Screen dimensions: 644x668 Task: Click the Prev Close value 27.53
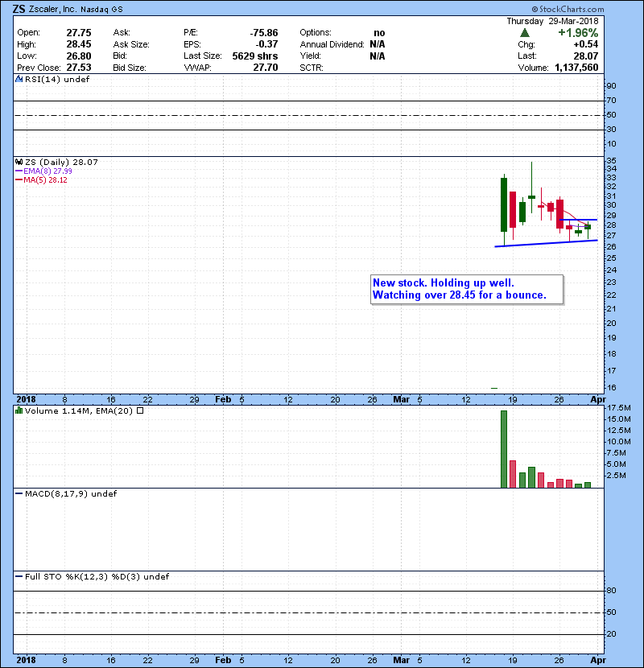click(79, 68)
